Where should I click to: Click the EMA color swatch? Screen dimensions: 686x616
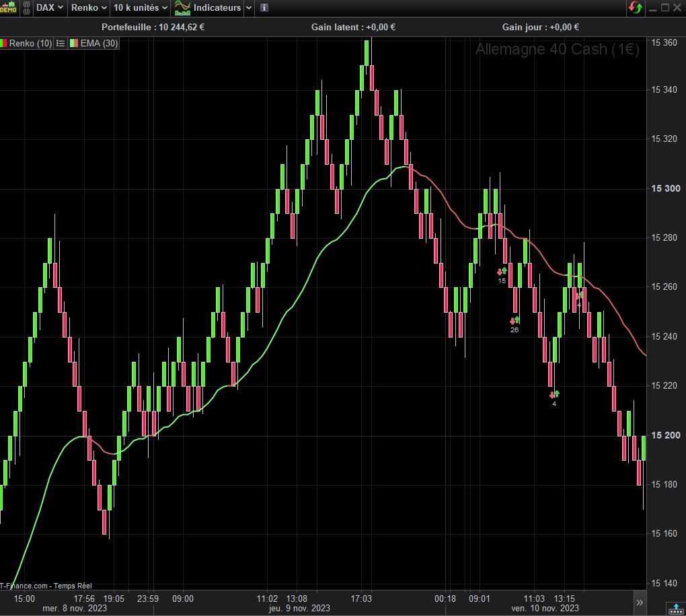point(74,43)
